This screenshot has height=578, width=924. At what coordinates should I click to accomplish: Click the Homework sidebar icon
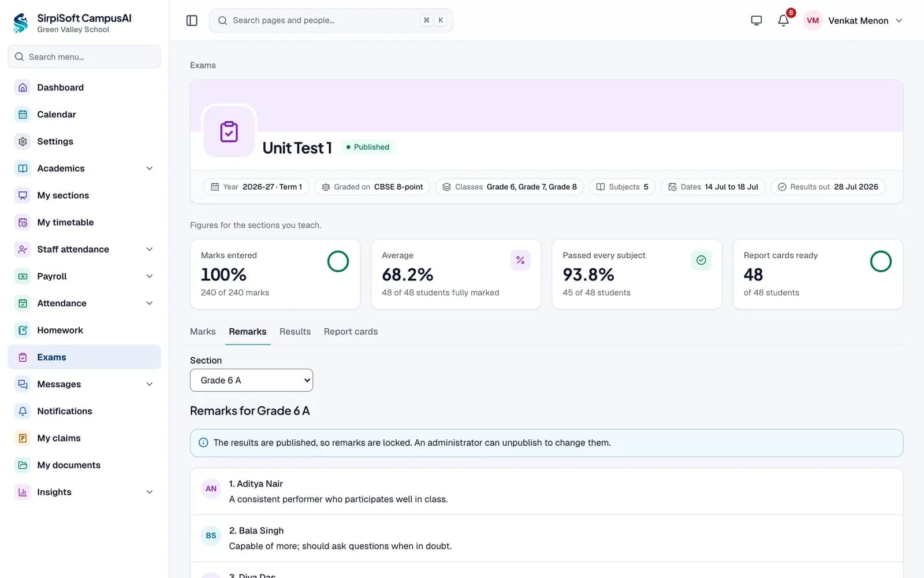pos(23,330)
